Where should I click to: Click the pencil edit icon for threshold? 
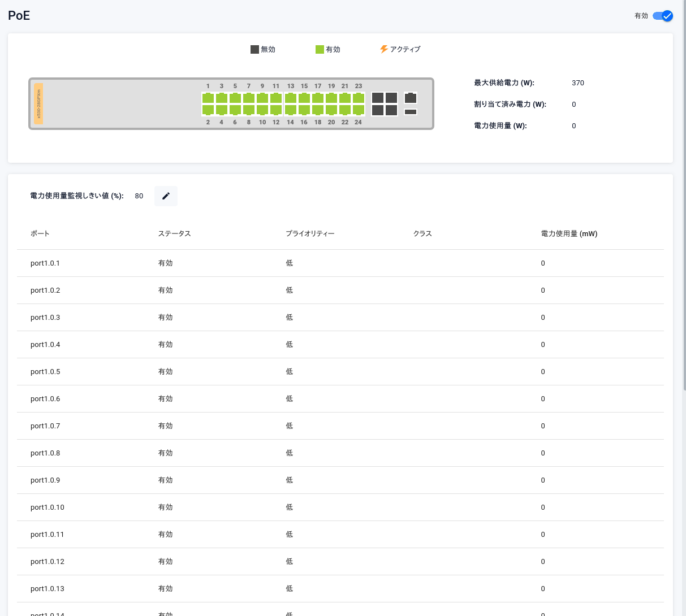coord(166,196)
